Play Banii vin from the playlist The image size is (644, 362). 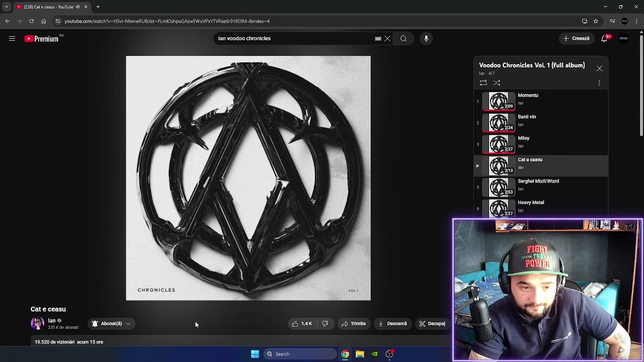pyautogui.click(x=541, y=123)
